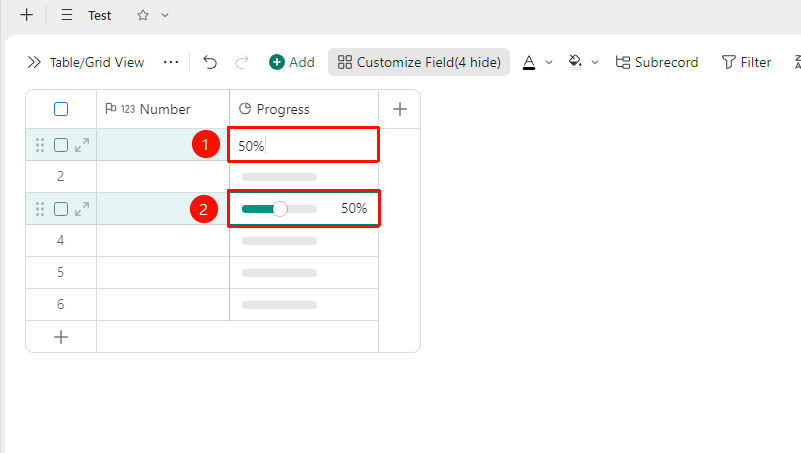Expand the first row record
The width and height of the screenshot is (801, 453).
[82, 145]
